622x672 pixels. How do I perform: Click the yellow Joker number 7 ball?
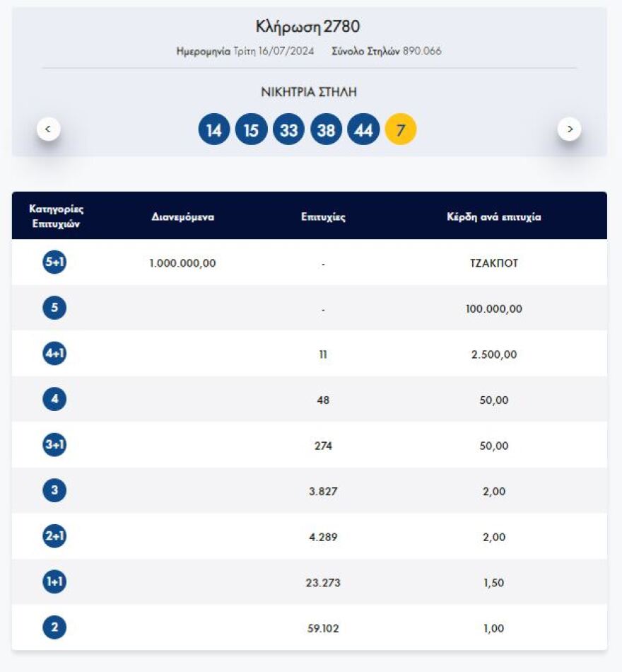click(x=401, y=130)
